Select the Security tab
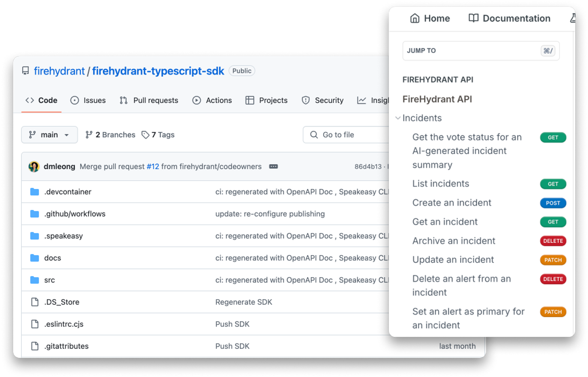 click(x=322, y=101)
